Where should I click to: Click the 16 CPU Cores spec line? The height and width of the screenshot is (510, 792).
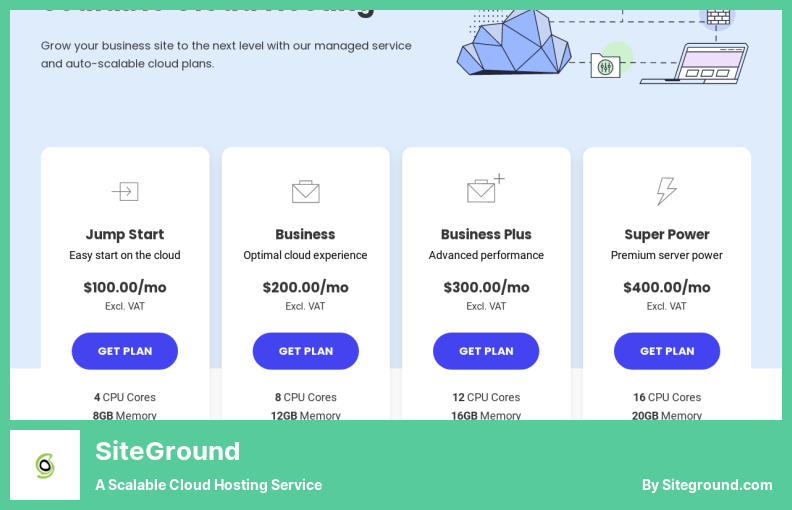666,397
